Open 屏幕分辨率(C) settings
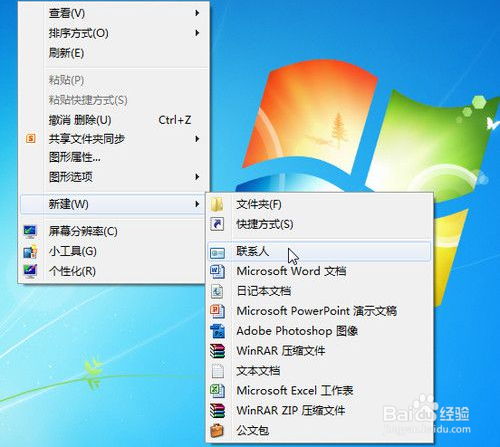This screenshot has width=500, height=447. (x=113, y=231)
